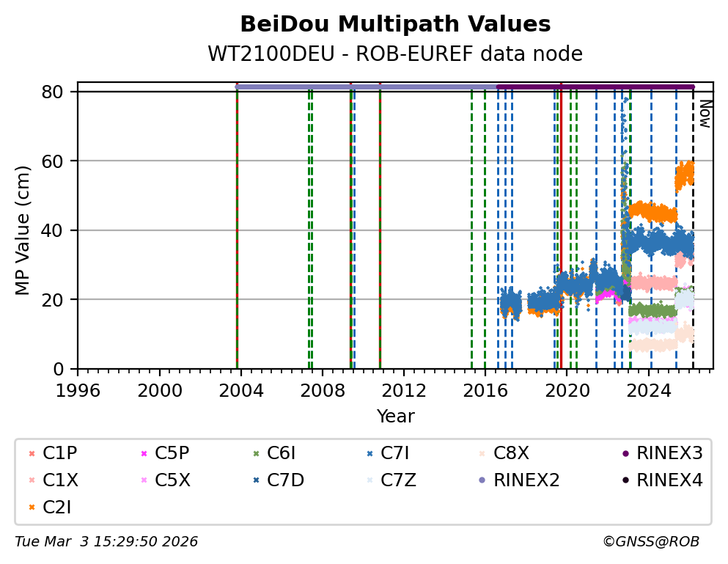Click the BeiDou Multipath Values title
The image size is (728, 564).
point(395,25)
